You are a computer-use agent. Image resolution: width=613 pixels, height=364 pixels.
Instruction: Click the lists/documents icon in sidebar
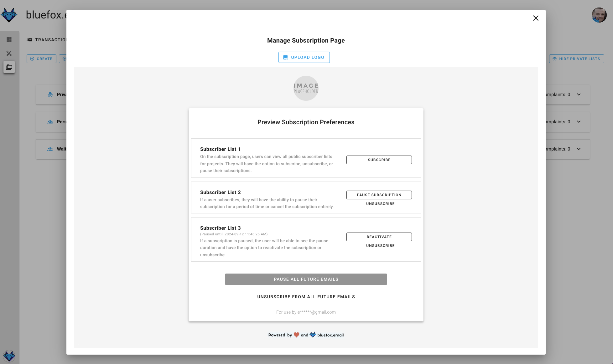pyautogui.click(x=9, y=67)
